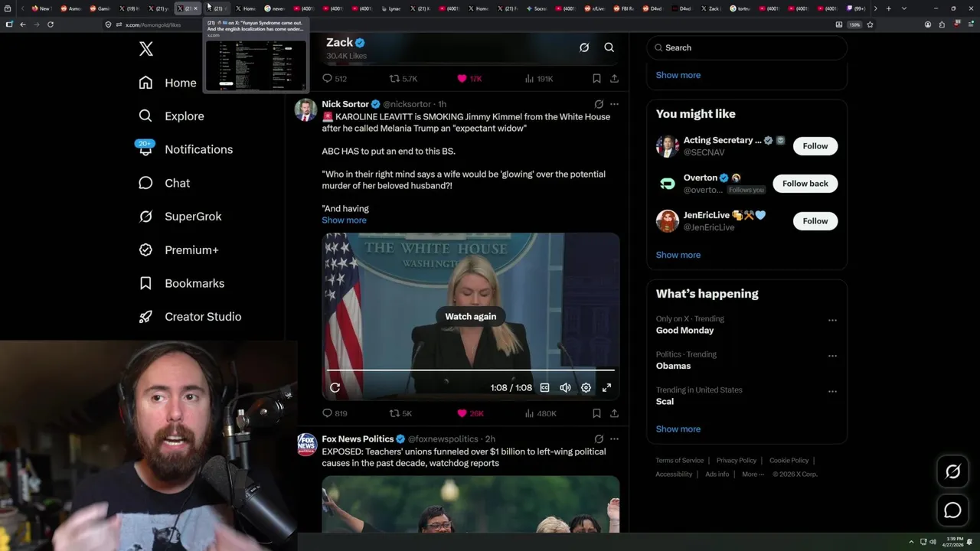This screenshot has width=980, height=551.
Task: Reload the page in browser toolbar
Action: [51, 24]
